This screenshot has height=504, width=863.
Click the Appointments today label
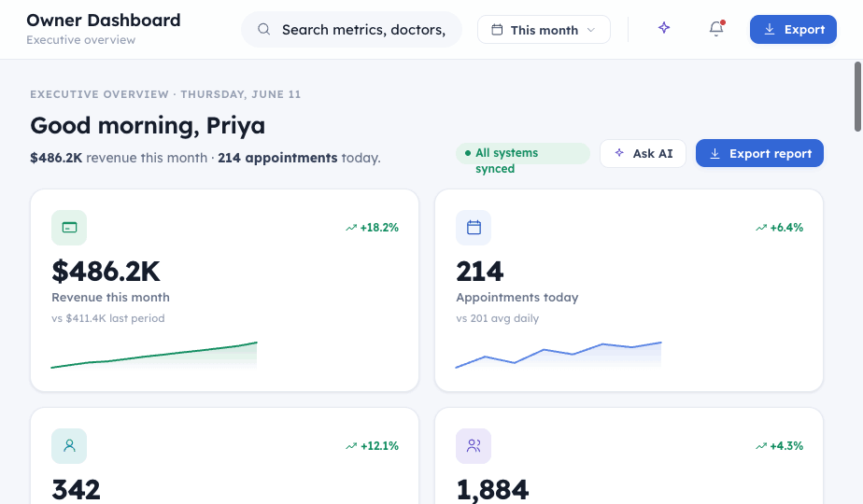(x=517, y=297)
